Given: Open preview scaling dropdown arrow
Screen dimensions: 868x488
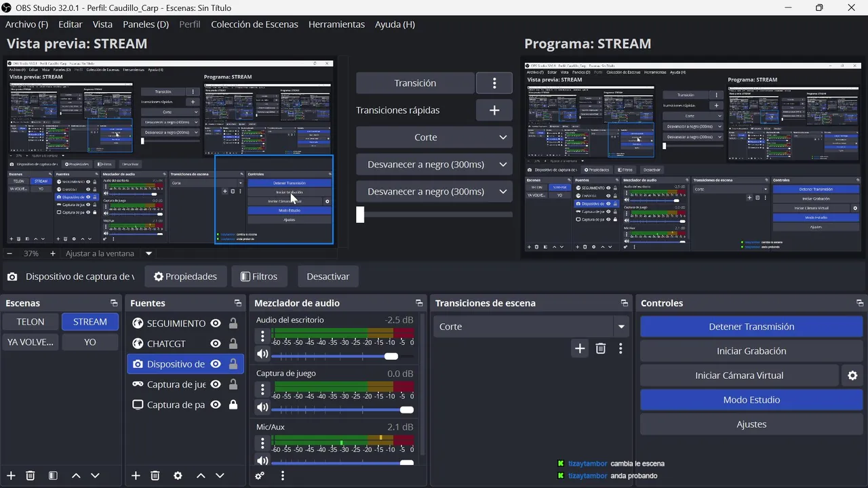Looking at the screenshot, I should coord(149,253).
